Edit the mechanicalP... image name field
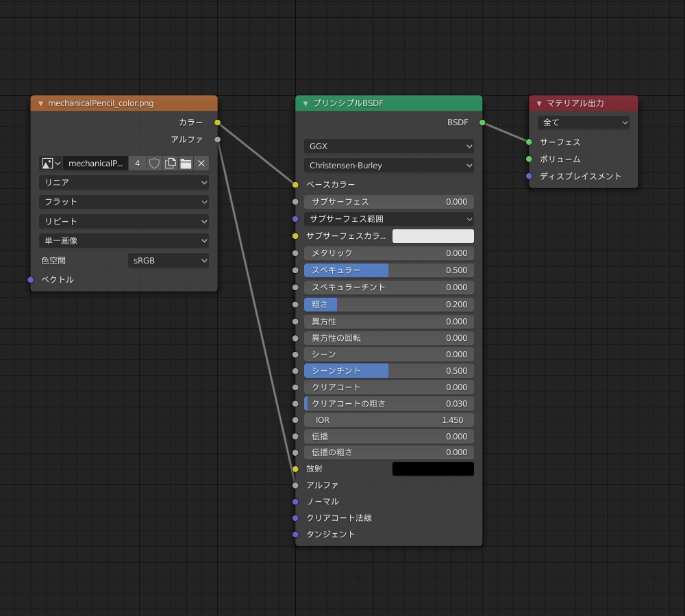 [96, 164]
